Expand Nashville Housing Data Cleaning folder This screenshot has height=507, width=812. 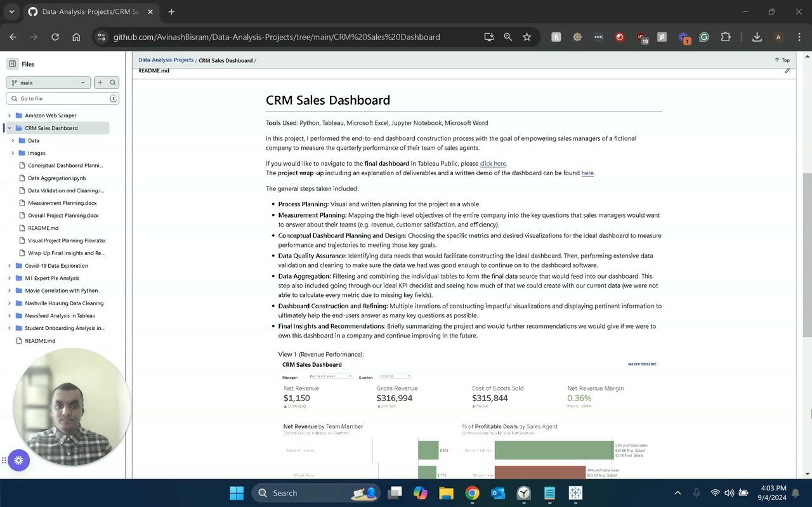(10, 303)
